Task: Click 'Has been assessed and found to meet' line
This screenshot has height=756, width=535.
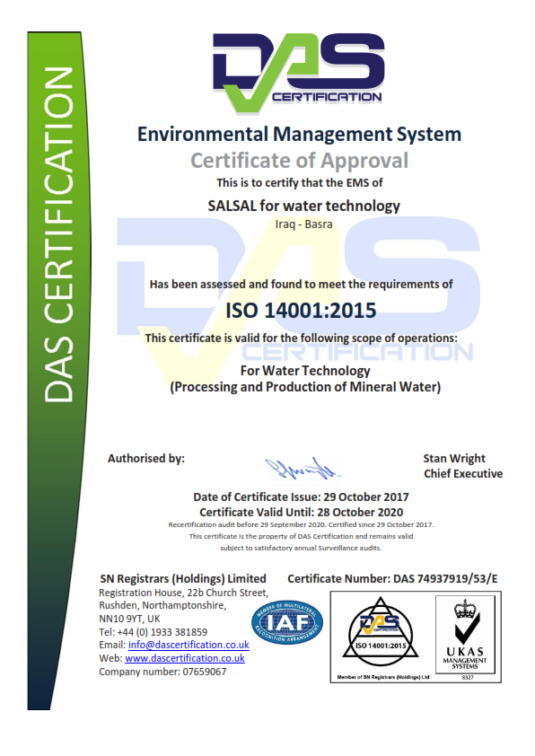Action: [x=301, y=285]
